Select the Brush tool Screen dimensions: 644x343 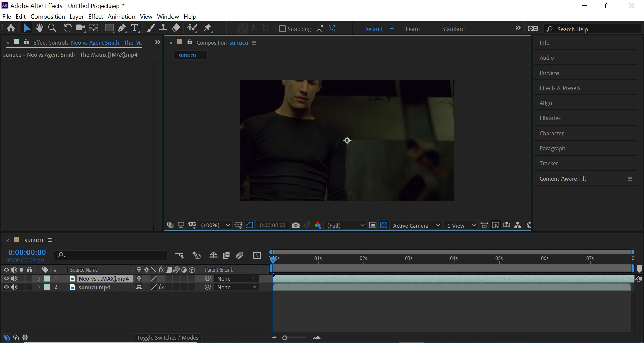(151, 28)
